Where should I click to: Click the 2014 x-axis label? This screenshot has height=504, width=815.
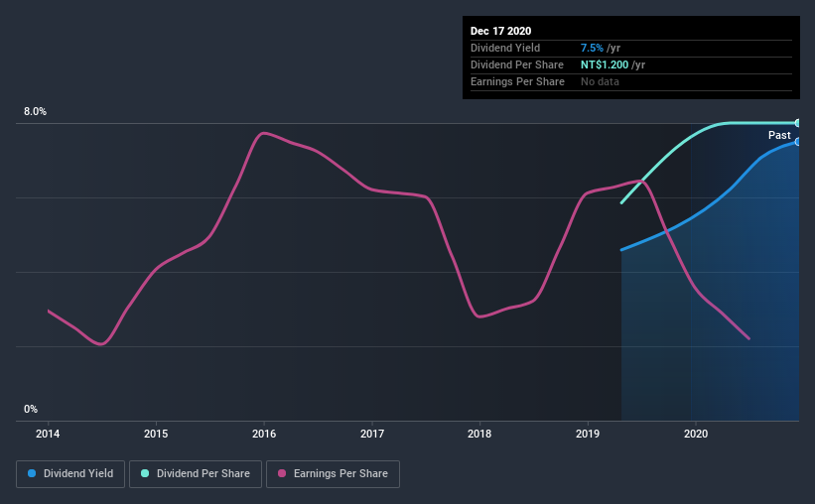(x=48, y=434)
